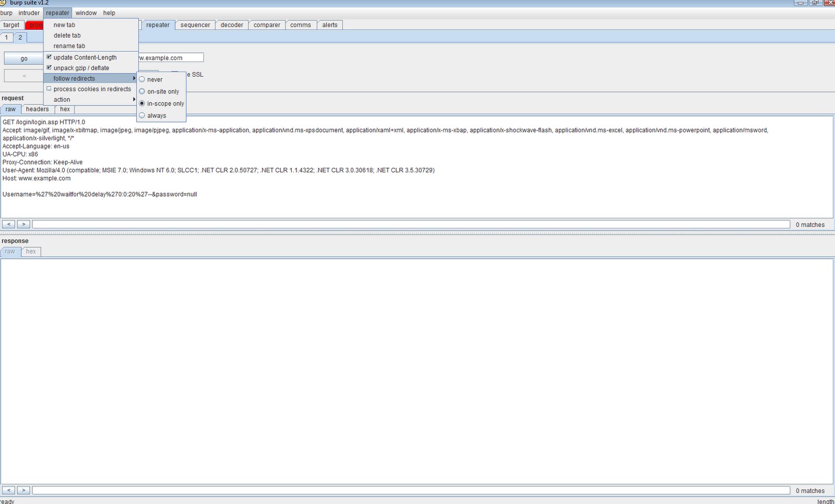The height and width of the screenshot is (504, 835).
Task: Open the help menu
Action: click(x=109, y=13)
